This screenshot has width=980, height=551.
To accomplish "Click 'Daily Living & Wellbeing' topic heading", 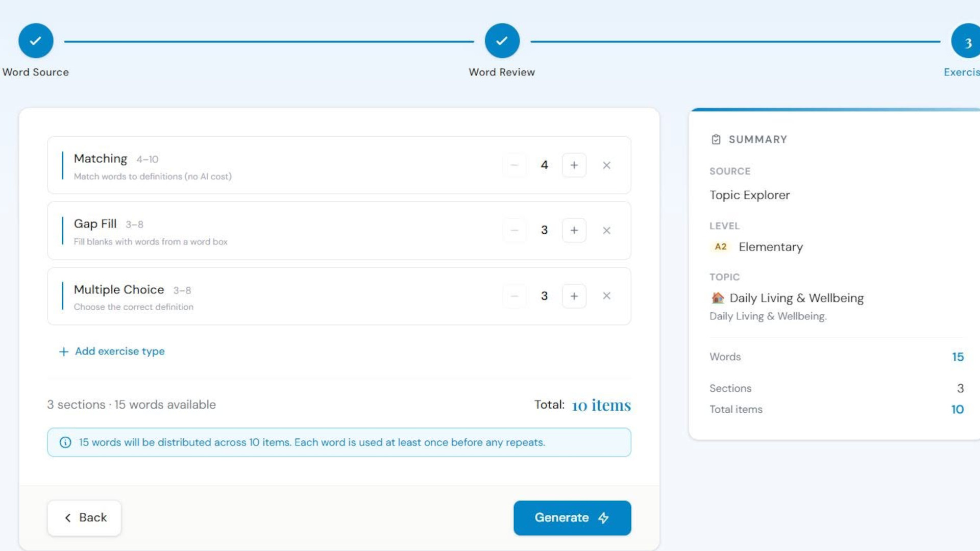I will pos(796,298).
